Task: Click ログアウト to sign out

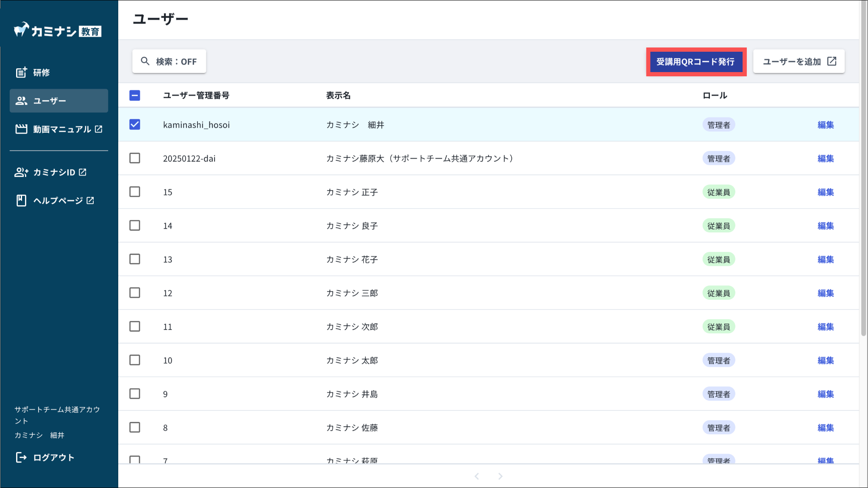Action: [45, 457]
